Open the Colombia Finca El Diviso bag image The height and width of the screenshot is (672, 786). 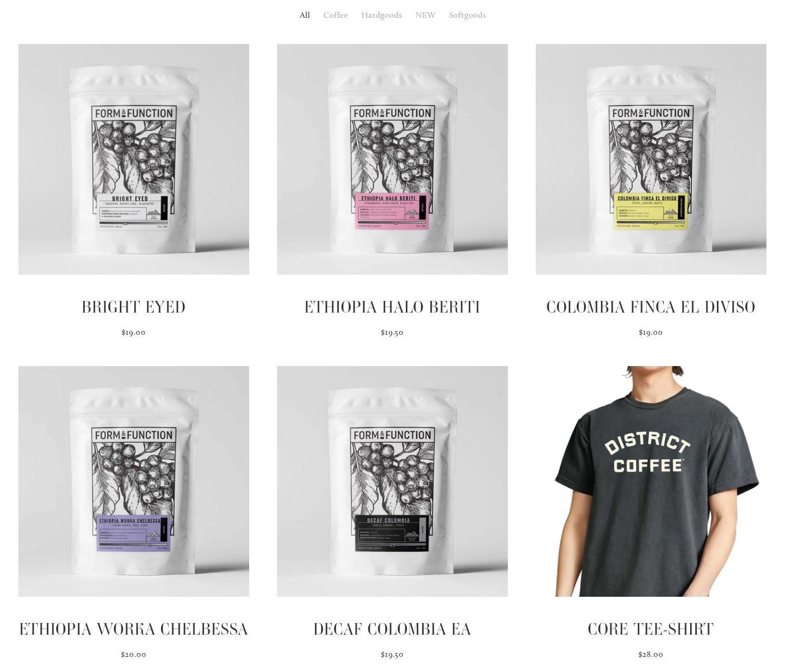651,159
